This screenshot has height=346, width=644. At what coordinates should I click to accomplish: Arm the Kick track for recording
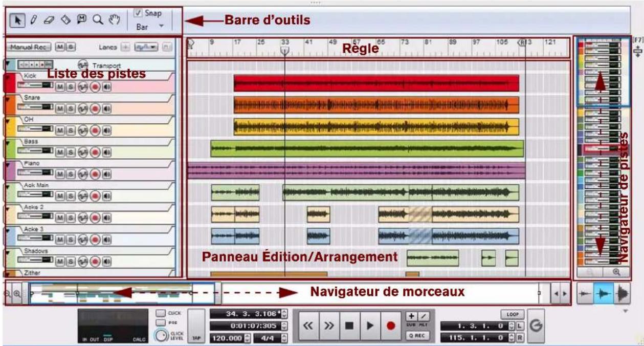click(95, 86)
